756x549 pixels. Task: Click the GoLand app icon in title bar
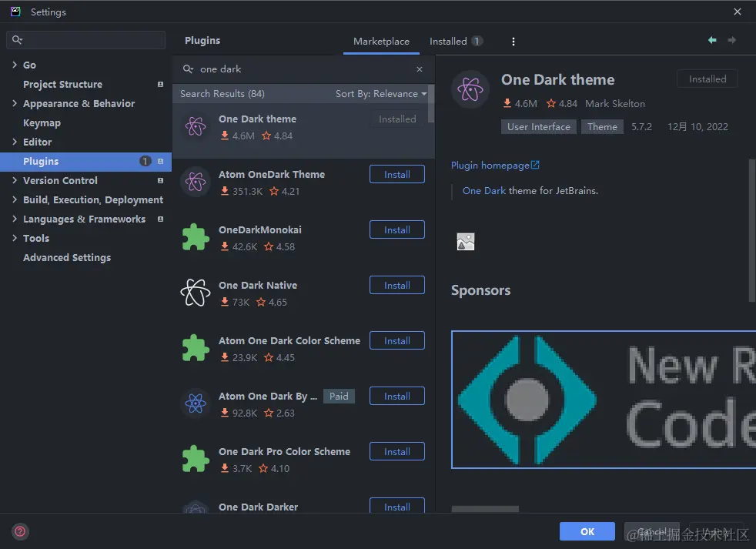[x=15, y=12]
